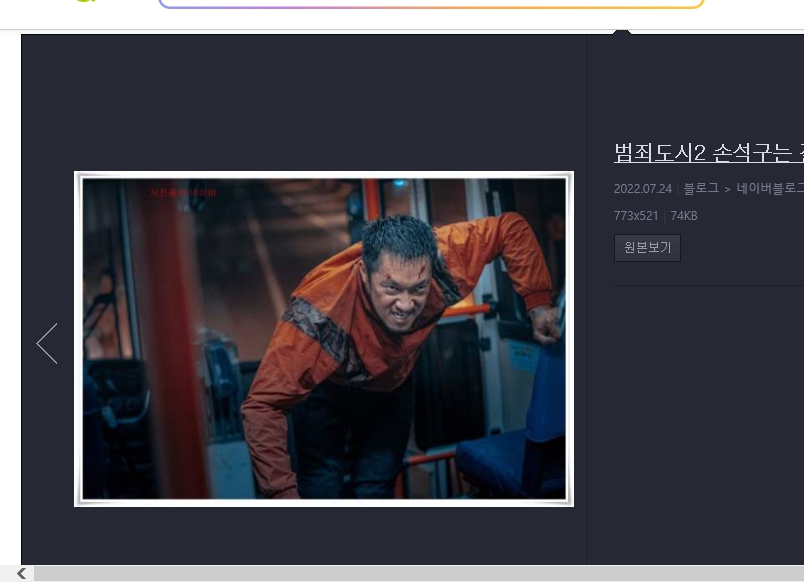Select the 2022.07.24 post date text
This screenshot has height=583, width=804.
[x=642, y=189]
